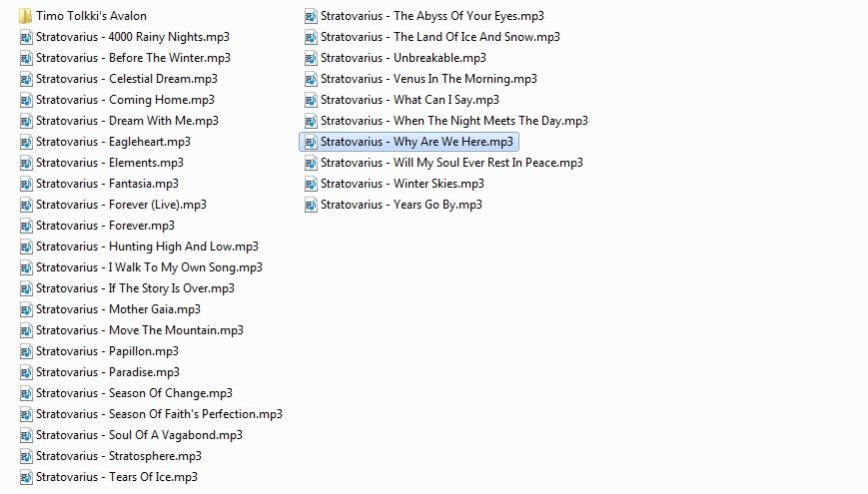The height and width of the screenshot is (494, 868).
Task: Select the Tears Of Ice file icon
Action: pos(26,478)
